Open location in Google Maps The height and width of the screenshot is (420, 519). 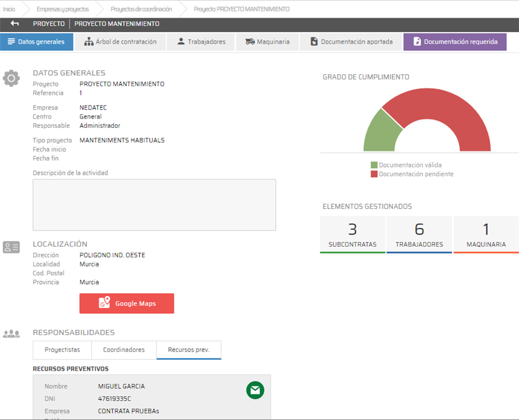[x=127, y=303]
